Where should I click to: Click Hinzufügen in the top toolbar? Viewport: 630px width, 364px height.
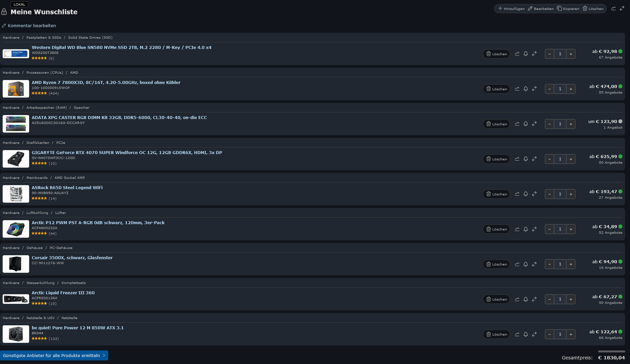[x=511, y=9]
